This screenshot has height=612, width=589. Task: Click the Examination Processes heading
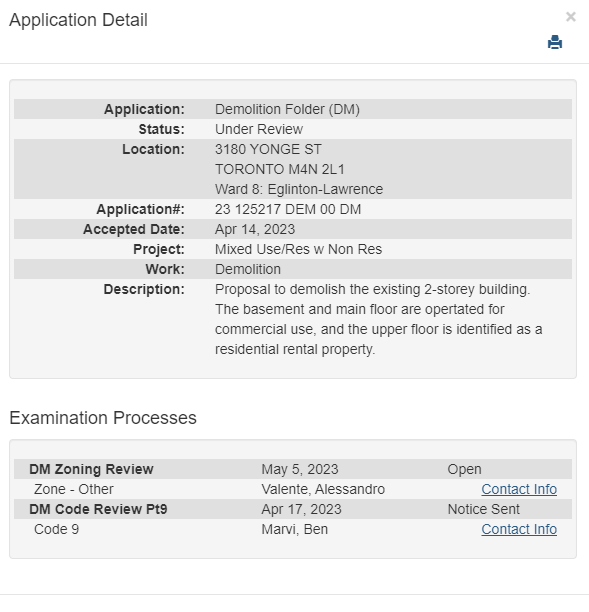click(x=103, y=418)
